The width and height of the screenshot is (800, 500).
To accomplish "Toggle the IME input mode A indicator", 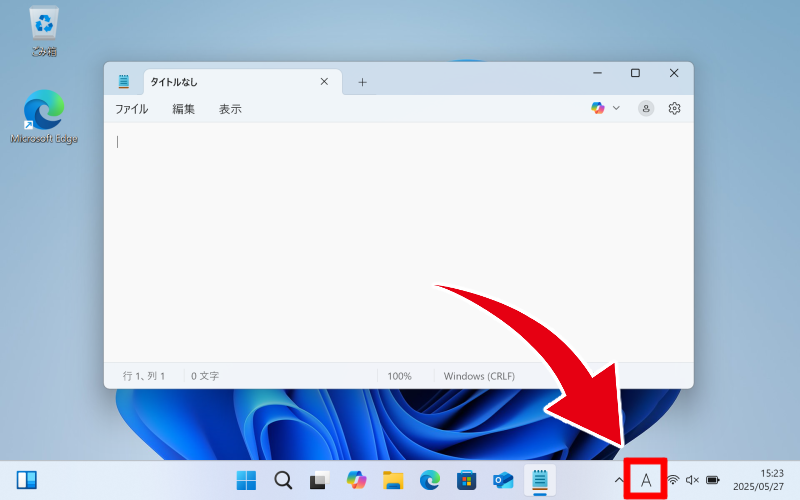I will click(x=646, y=480).
